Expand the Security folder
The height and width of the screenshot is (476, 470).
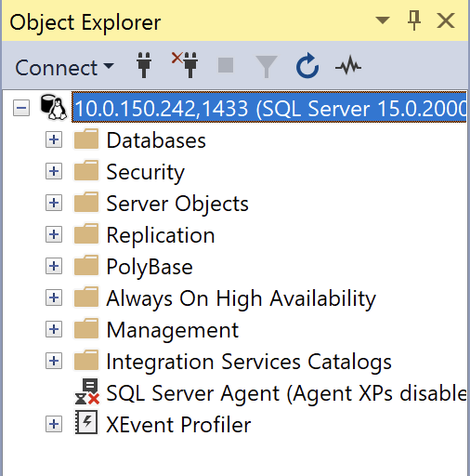pyautogui.click(x=54, y=171)
